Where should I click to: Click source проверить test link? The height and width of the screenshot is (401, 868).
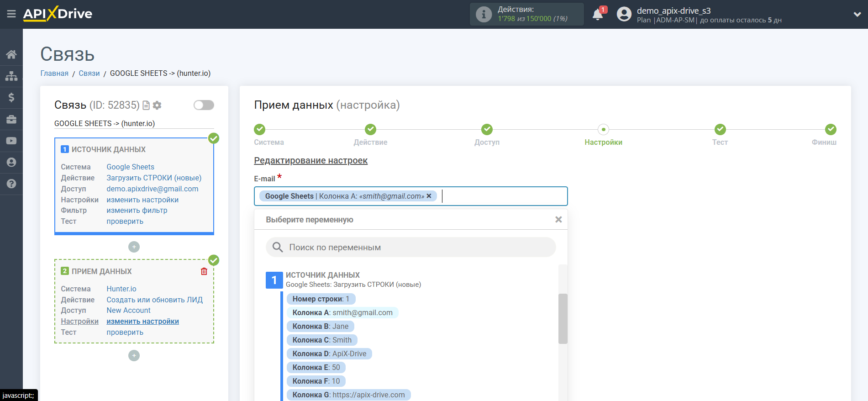(x=125, y=221)
